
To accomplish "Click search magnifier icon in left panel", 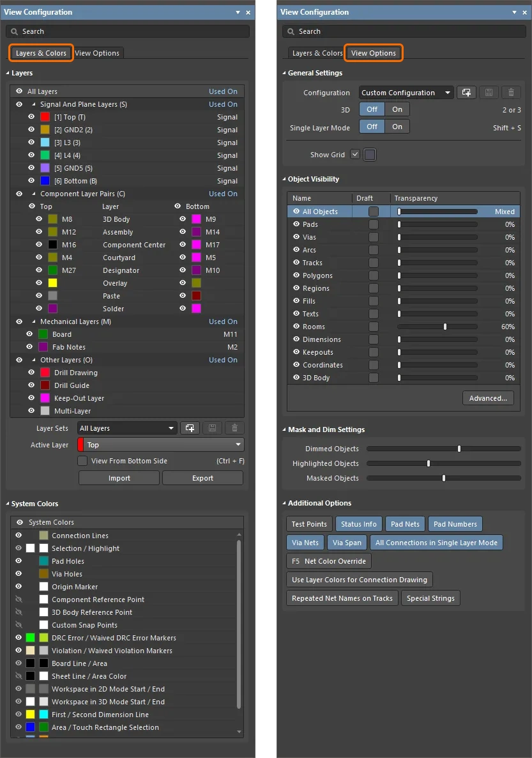I will 15,31.
